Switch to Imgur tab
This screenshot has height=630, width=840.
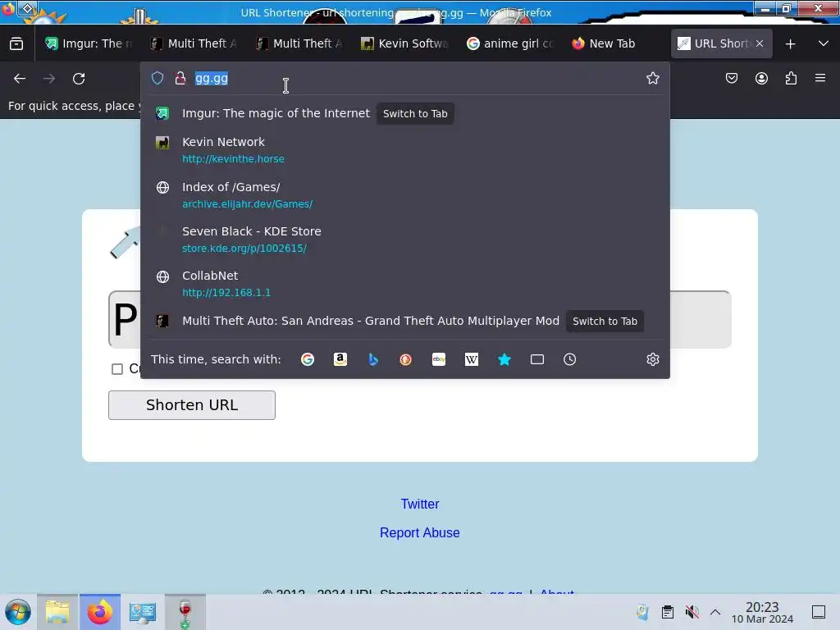89,44
